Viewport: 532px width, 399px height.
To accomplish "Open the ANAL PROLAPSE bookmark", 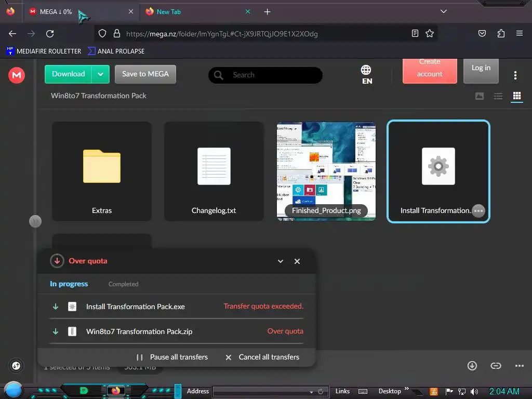I will [116, 51].
